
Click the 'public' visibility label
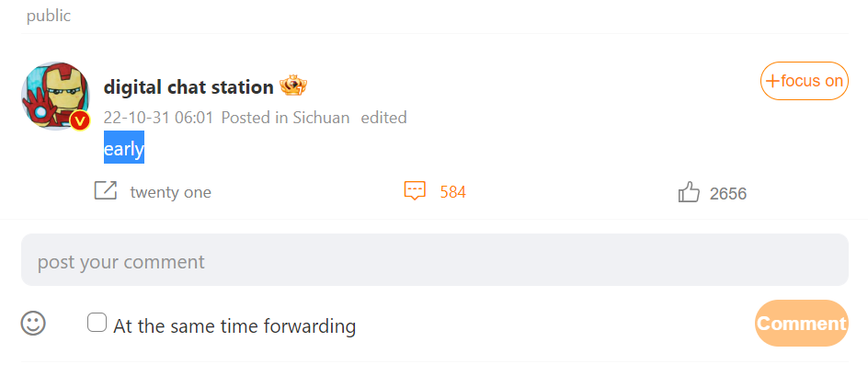pos(49,16)
